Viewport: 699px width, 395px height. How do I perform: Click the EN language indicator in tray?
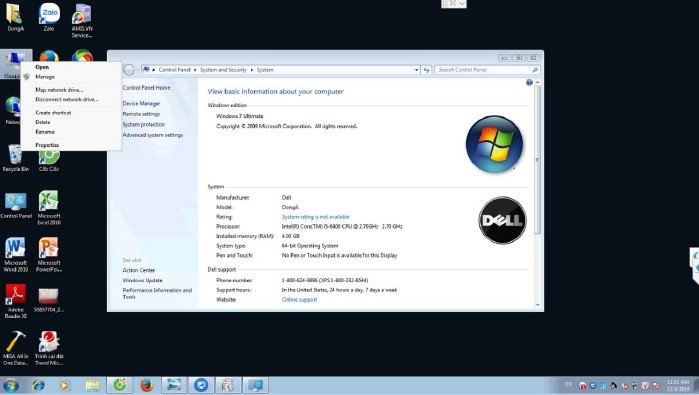tap(568, 384)
